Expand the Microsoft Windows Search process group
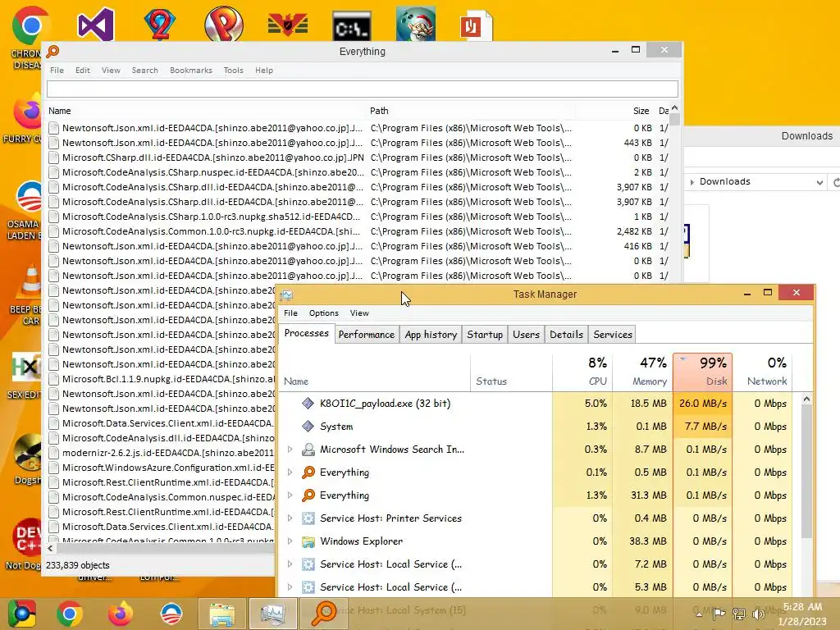This screenshot has width=840, height=630. 290,450
